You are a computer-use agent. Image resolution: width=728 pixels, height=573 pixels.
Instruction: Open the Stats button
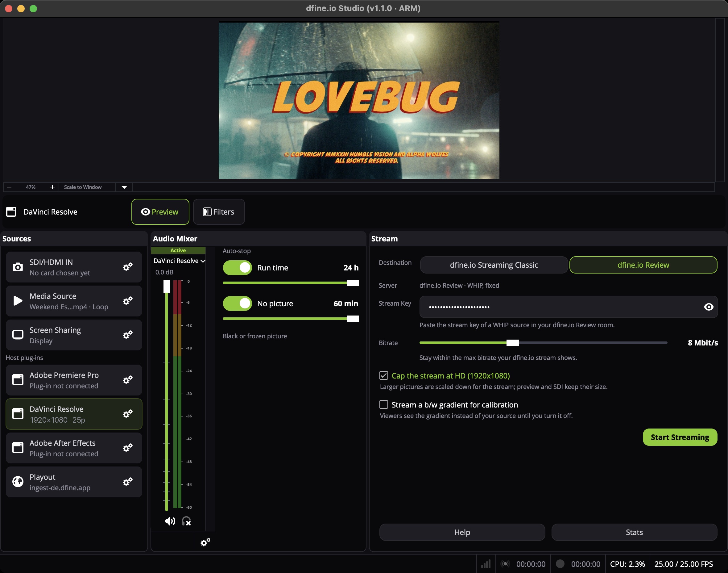(634, 533)
